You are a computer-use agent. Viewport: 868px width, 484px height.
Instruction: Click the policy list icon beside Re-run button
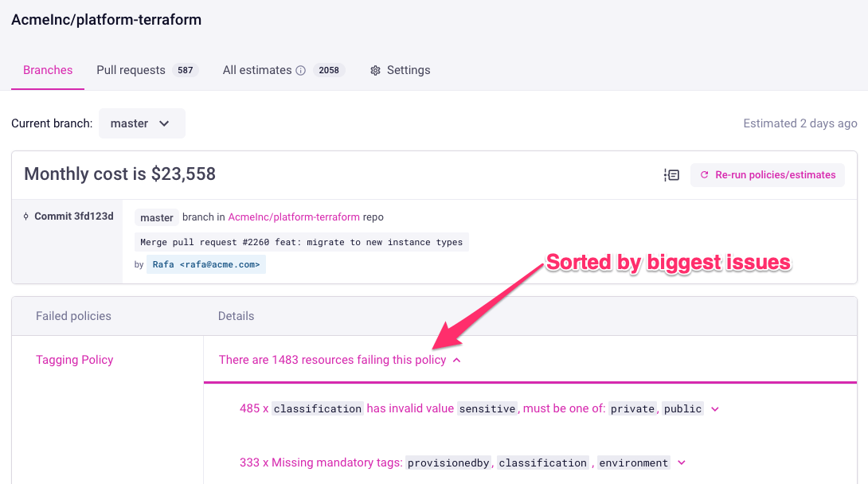coord(671,174)
